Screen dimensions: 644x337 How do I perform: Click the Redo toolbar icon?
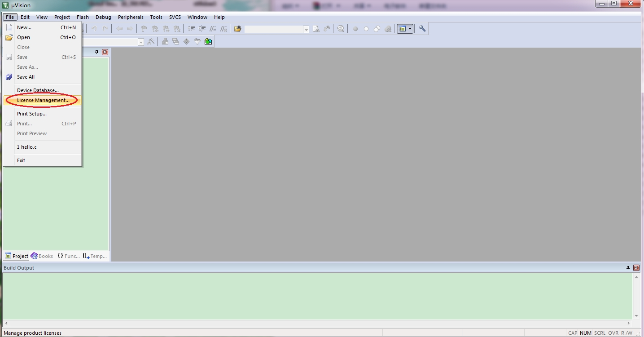tap(105, 29)
